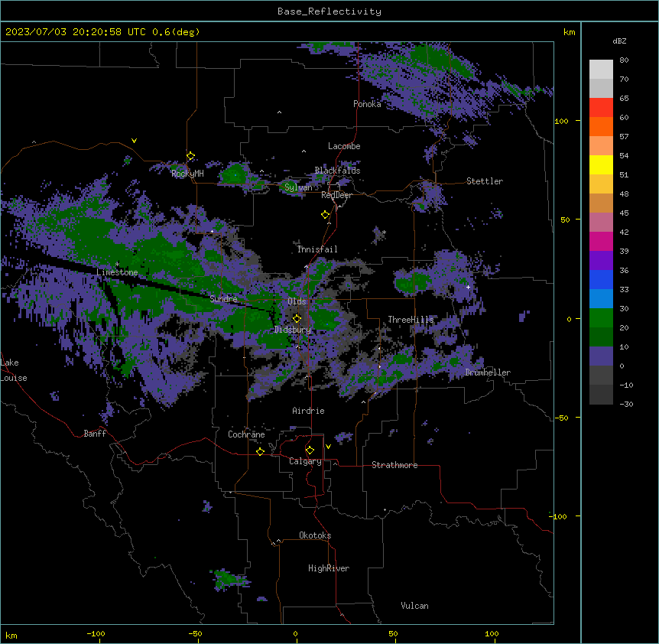This screenshot has width=659, height=644.
Task: Click the HighRiver city label
Action: tap(329, 568)
